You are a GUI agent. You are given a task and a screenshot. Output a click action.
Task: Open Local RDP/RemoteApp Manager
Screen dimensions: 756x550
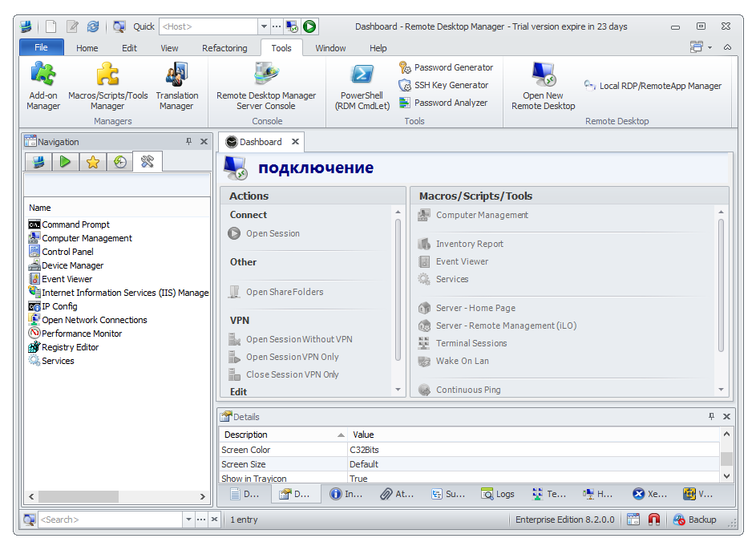(653, 86)
